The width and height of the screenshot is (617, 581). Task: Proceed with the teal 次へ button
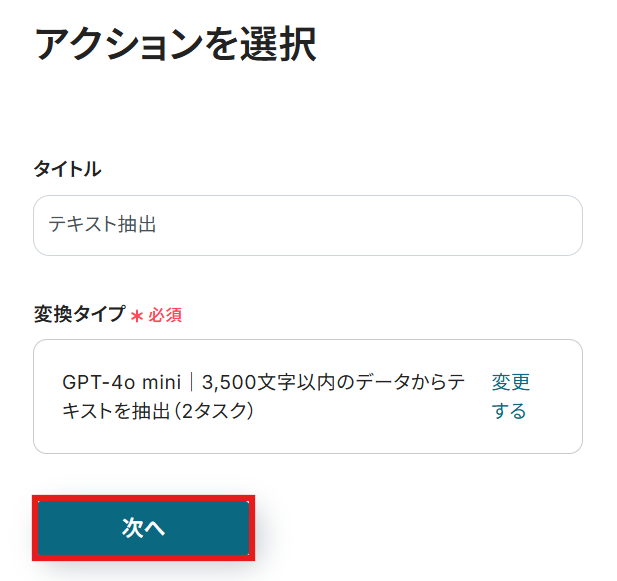coord(143,527)
